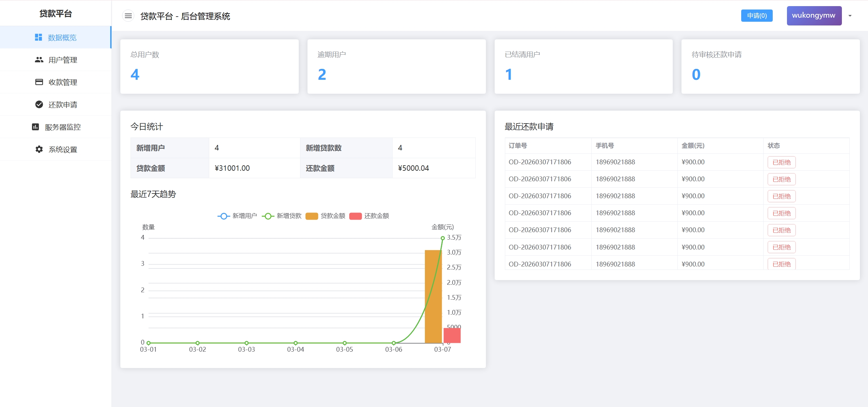Screen dimensions: 868x407
Task: Click the 还款申请 checkmark circle icon
Action: point(39,105)
